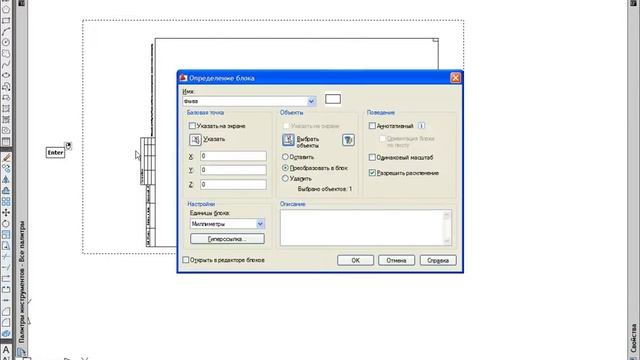Select the Multiline Text 'A' tool
The image size is (640, 360).
(6, 349)
